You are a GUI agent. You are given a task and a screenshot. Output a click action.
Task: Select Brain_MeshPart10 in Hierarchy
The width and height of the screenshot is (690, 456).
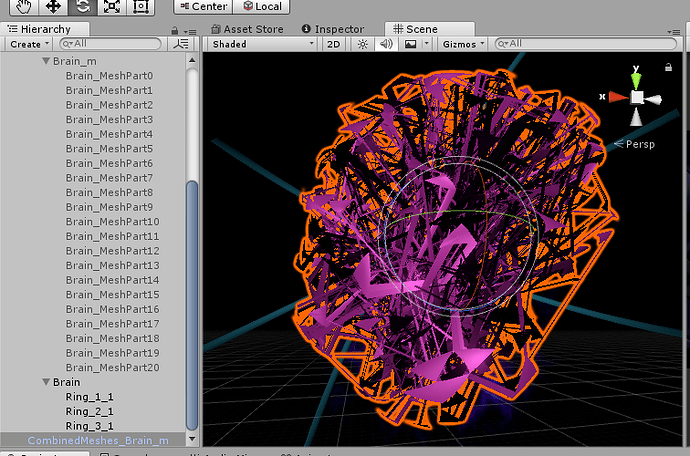[x=112, y=221]
